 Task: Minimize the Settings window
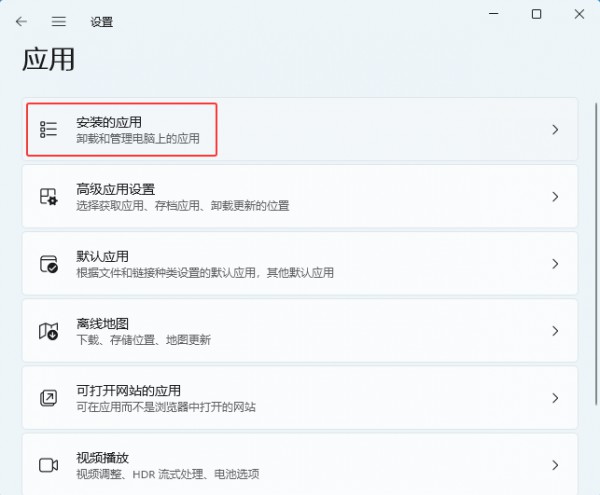[494, 14]
